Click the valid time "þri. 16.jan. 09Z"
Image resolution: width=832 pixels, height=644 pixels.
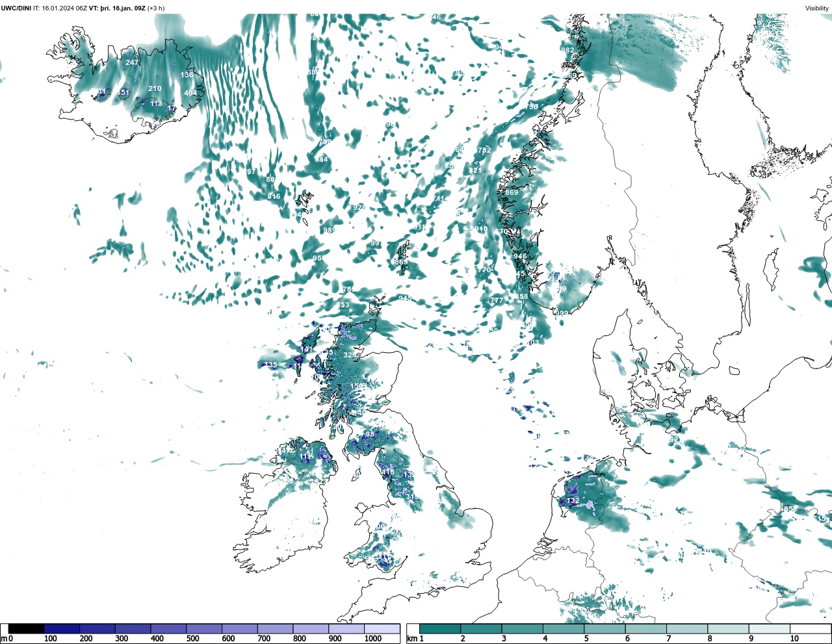(123, 8)
